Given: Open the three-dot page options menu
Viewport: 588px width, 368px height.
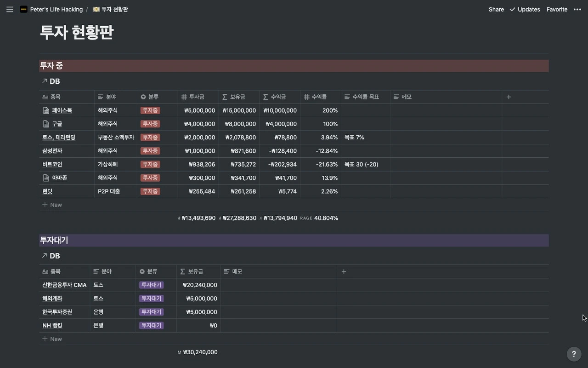Looking at the screenshot, I should pos(577,9).
